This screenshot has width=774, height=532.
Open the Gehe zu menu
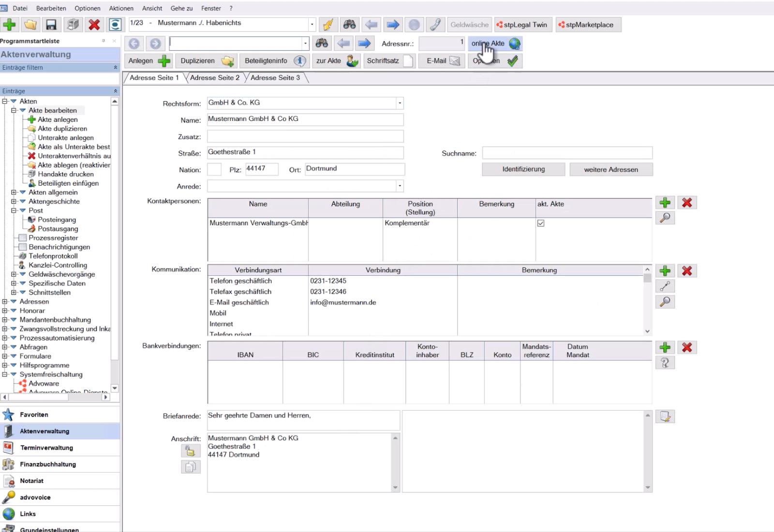pyautogui.click(x=181, y=8)
